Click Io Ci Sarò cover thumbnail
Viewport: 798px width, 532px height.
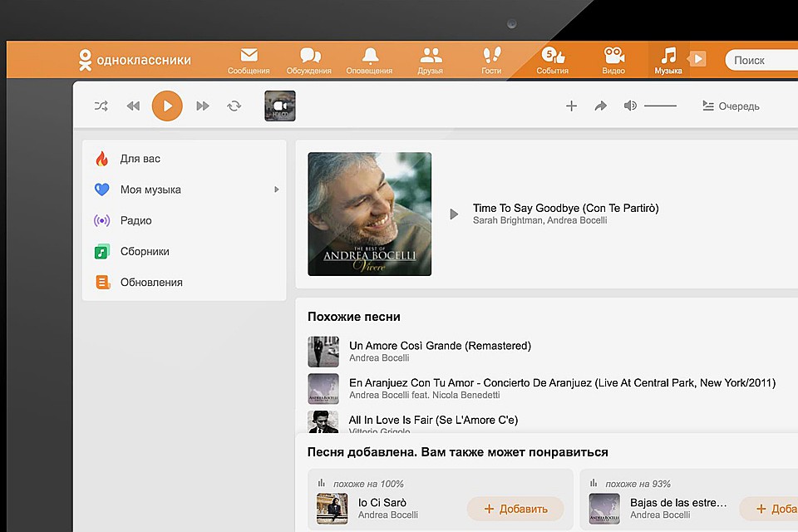coord(332,509)
